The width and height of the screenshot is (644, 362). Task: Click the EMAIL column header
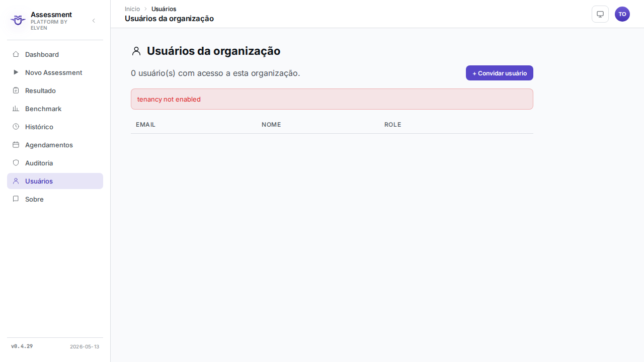click(x=145, y=125)
